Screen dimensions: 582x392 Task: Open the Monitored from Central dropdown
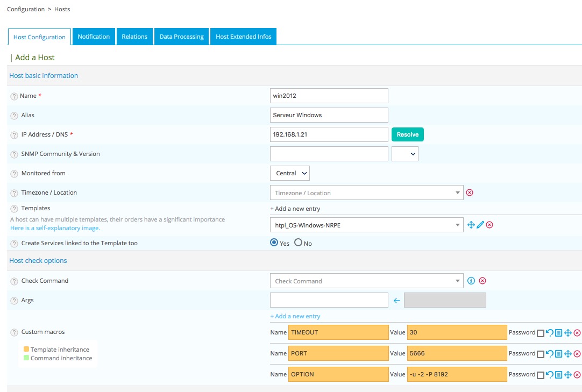(x=289, y=173)
